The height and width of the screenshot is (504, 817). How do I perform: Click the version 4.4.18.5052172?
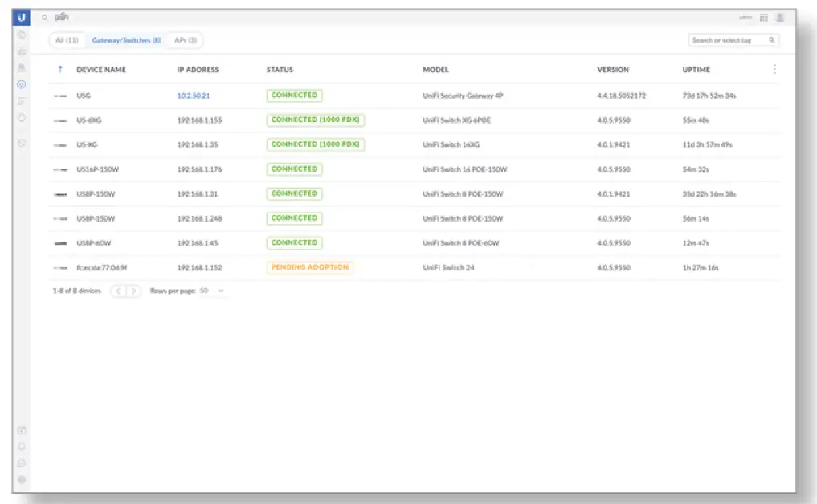622,96
